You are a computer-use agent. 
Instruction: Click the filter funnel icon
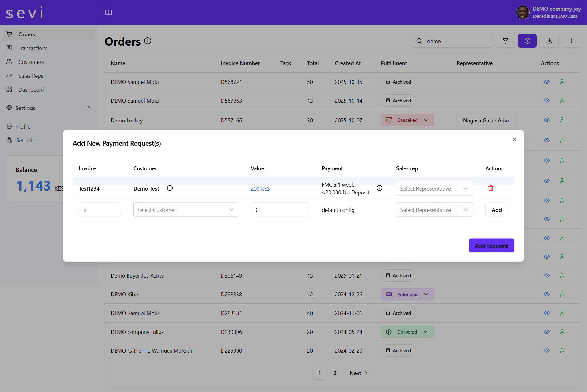pyautogui.click(x=505, y=41)
